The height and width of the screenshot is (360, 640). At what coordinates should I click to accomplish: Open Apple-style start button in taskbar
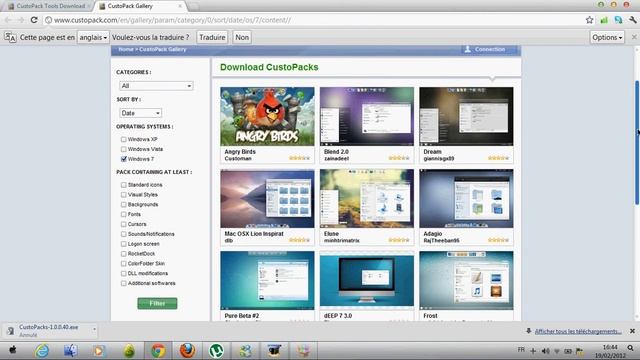point(13,350)
